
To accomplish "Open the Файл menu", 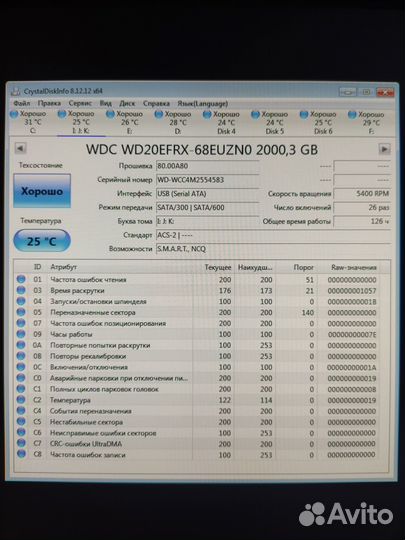I will 22,103.
